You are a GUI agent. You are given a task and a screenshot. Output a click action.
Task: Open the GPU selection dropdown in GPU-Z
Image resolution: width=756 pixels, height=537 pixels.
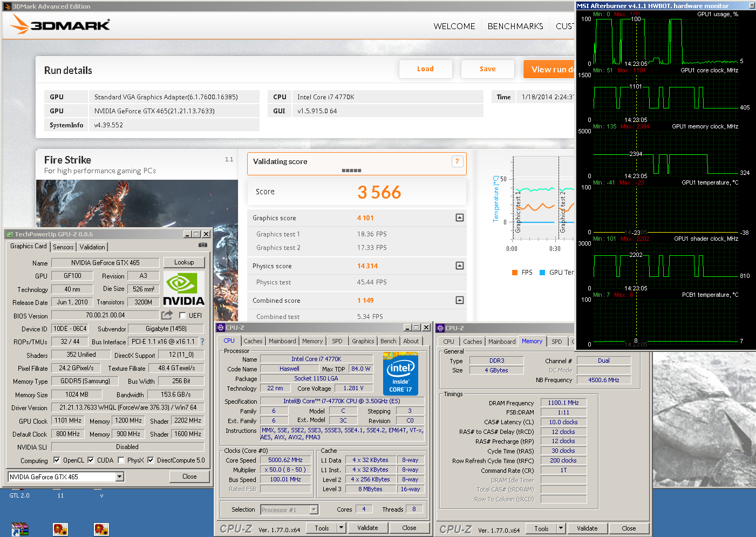tap(119, 477)
